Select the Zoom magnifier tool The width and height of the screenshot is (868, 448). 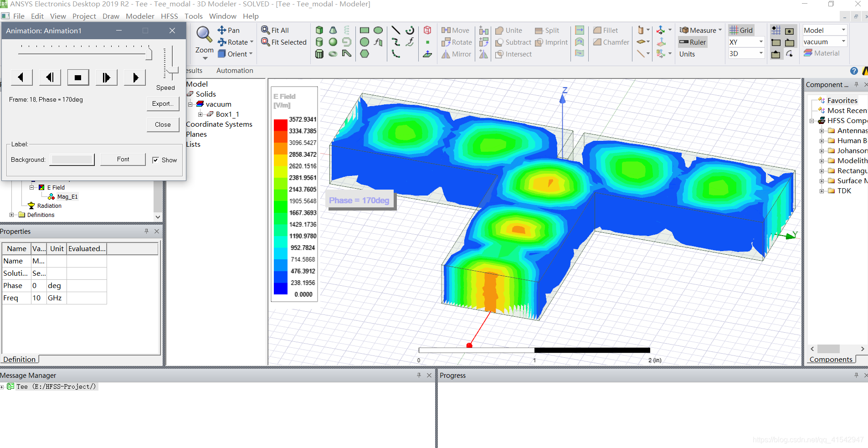[204, 35]
